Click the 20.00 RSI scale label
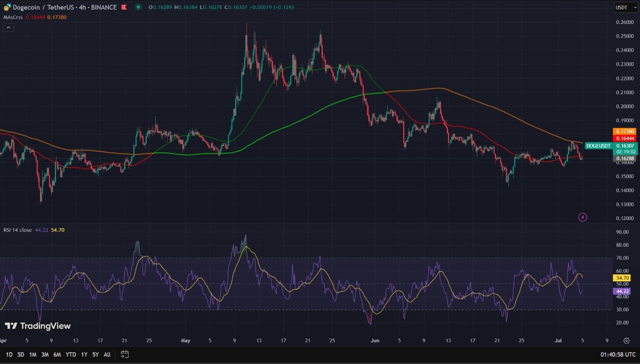640x364 pixels. coord(622,322)
